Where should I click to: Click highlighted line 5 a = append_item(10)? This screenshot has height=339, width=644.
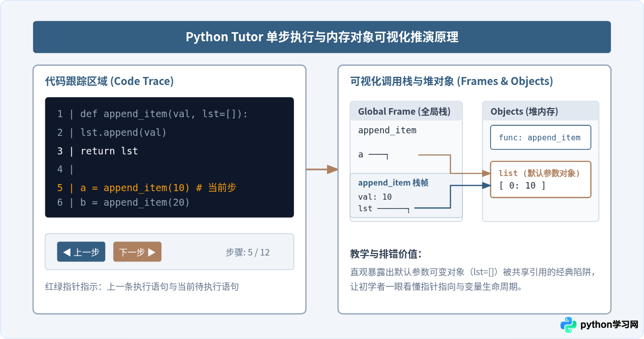point(146,188)
